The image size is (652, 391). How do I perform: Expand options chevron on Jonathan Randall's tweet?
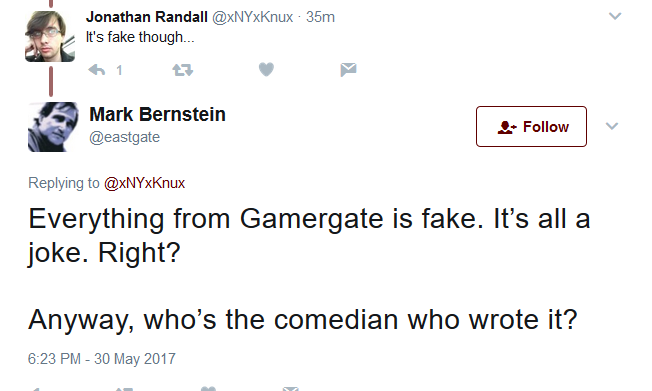pos(615,16)
